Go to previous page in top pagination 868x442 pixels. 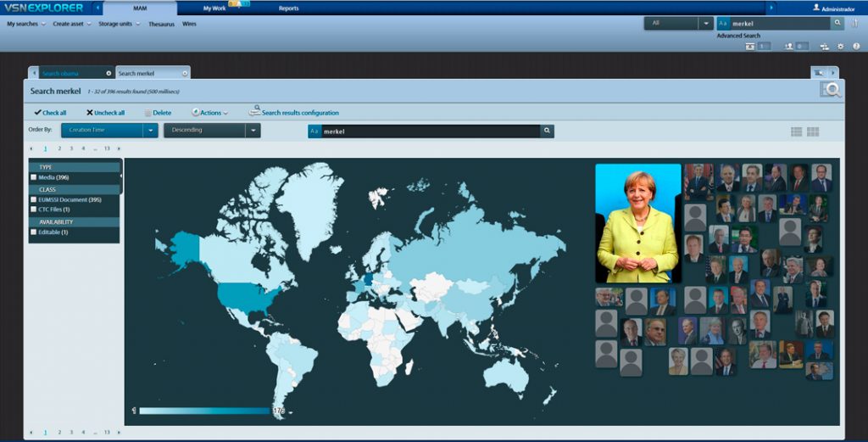pos(31,148)
